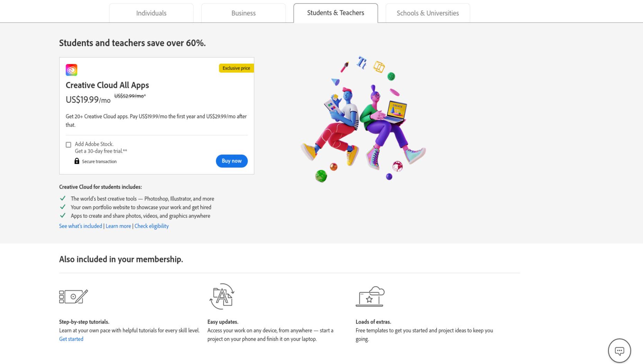Screen dimensions: 643x364
Task: Click the step-by-step tutorials icon
Action: [73, 296]
